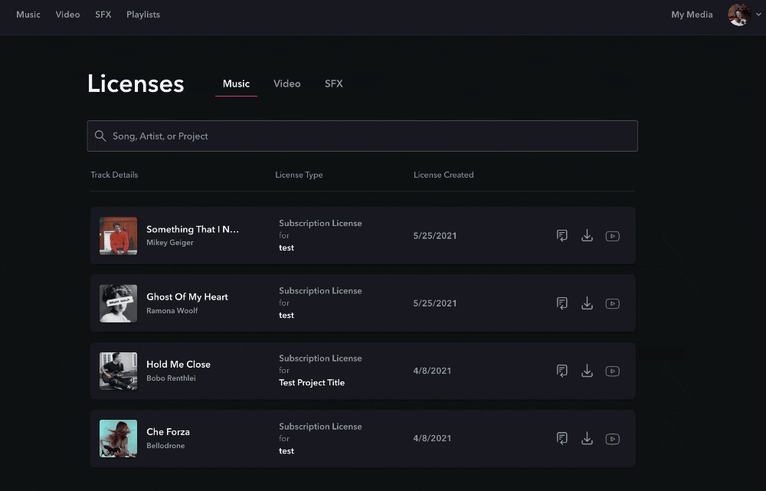
Task: Open Music in the top navigation bar
Action: point(28,15)
